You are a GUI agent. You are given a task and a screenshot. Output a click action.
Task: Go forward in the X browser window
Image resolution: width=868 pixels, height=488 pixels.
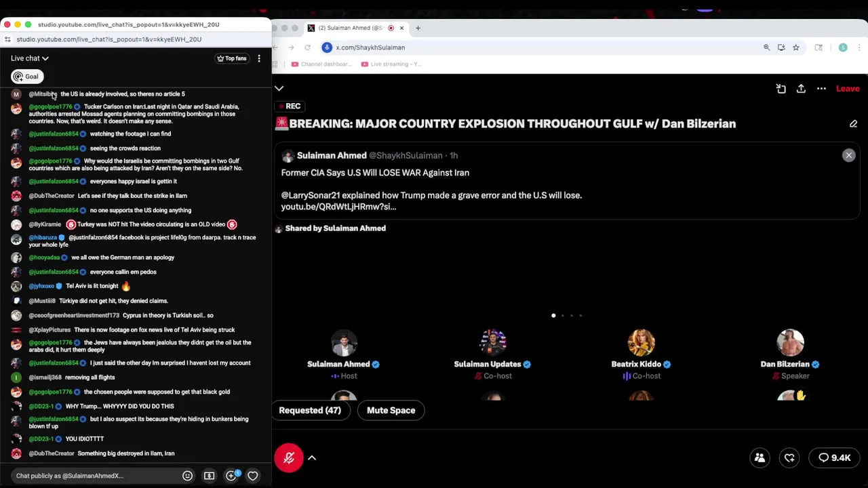[x=291, y=47]
